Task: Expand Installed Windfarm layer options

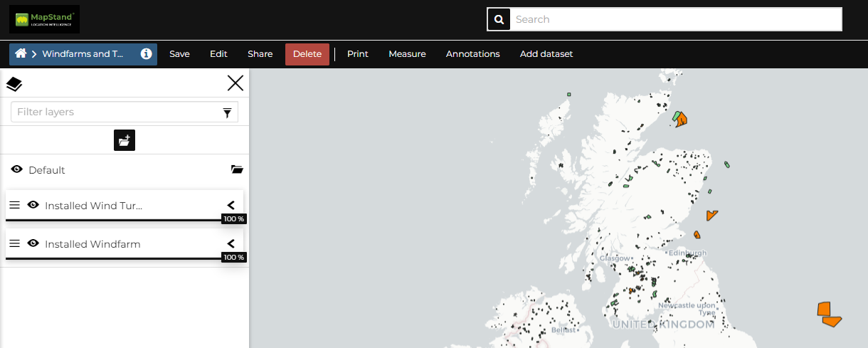Action: (231, 243)
